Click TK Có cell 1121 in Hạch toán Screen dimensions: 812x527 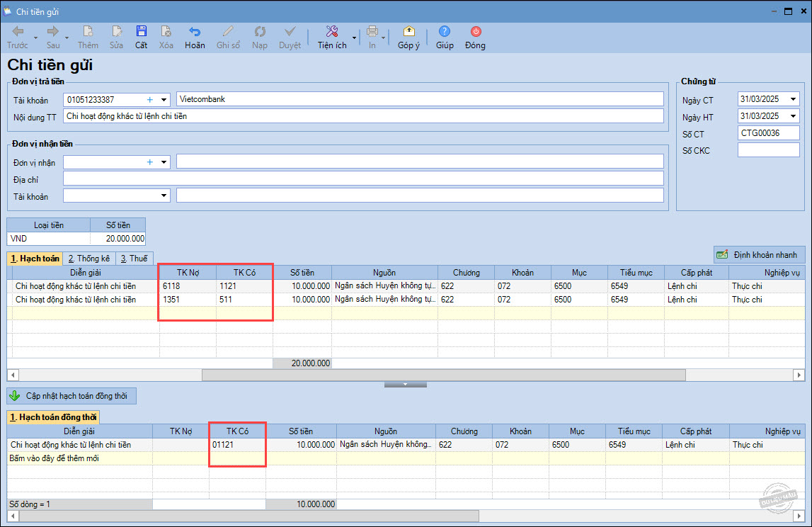(244, 286)
